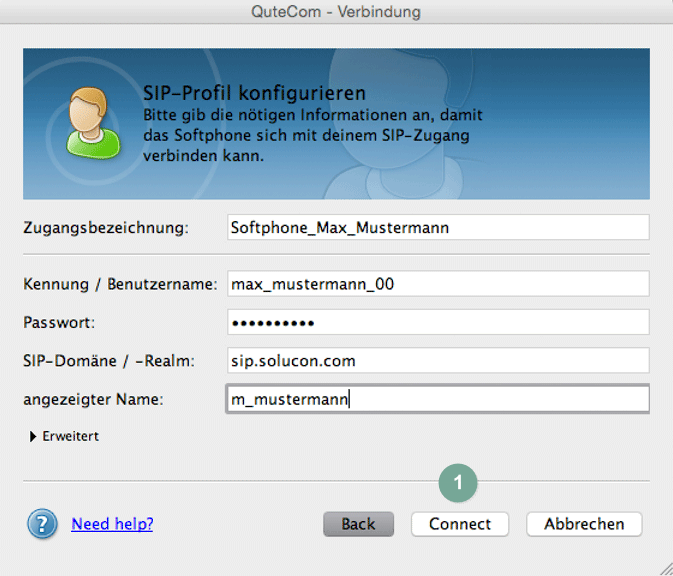Click the Passwort label

tap(59, 323)
